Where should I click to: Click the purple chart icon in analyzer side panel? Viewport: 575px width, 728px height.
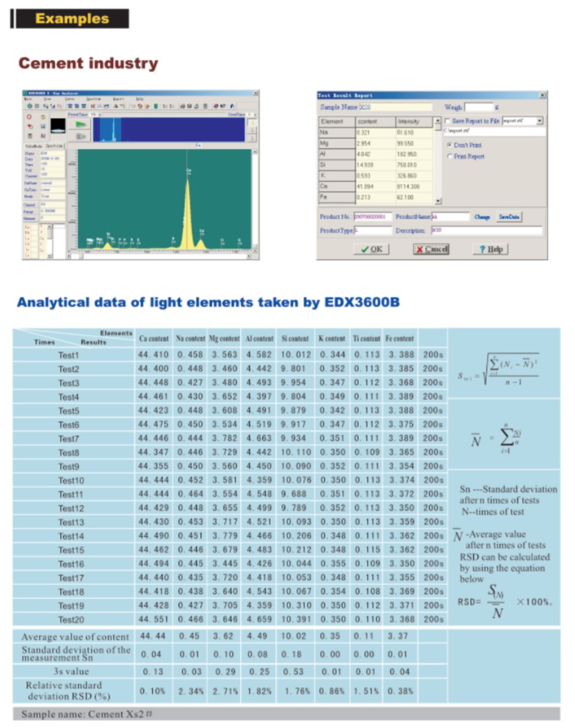pos(43,136)
